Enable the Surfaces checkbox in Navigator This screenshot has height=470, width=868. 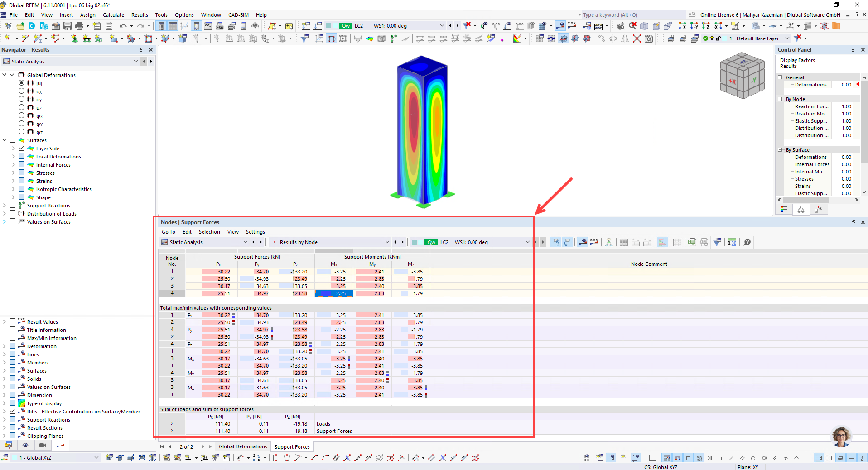(x=12, y=140)
